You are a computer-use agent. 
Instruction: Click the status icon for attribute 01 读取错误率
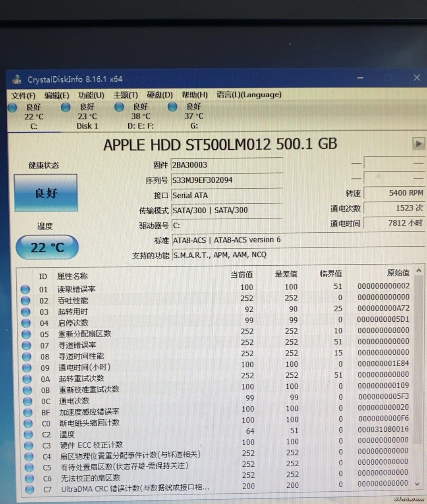pos(25,290)
